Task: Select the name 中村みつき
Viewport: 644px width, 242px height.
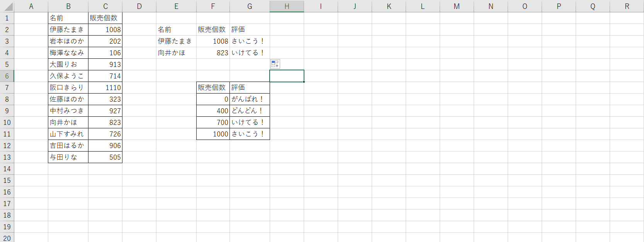Action: (68, 111)
